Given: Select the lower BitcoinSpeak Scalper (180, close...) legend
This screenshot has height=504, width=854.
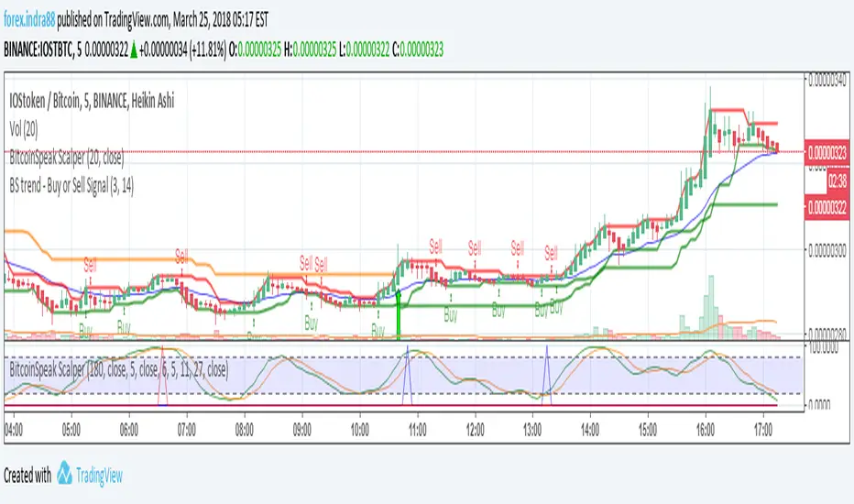Looking at the screenshot, I should pos(119,370).
